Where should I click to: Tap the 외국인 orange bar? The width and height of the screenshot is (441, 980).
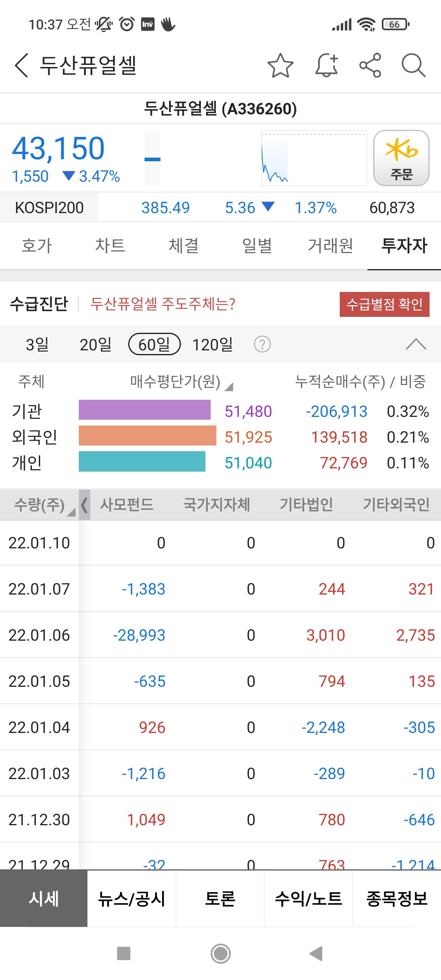click(147, 436)
